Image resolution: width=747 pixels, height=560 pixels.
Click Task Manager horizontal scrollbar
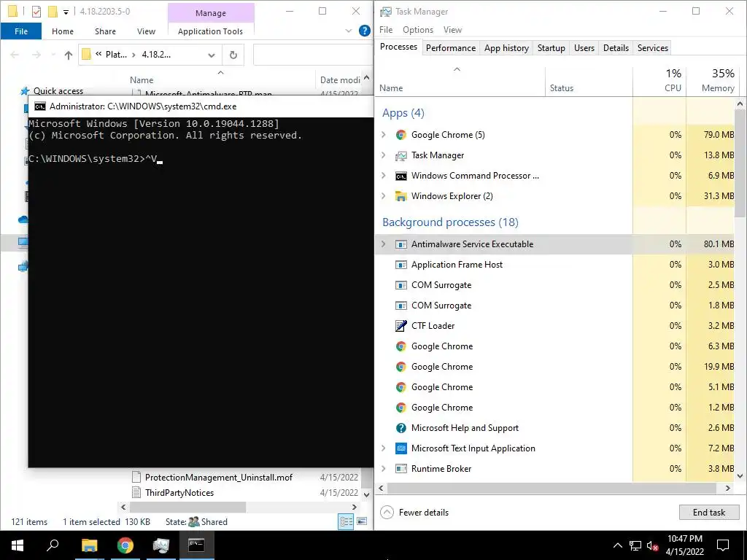pos(551,488)
